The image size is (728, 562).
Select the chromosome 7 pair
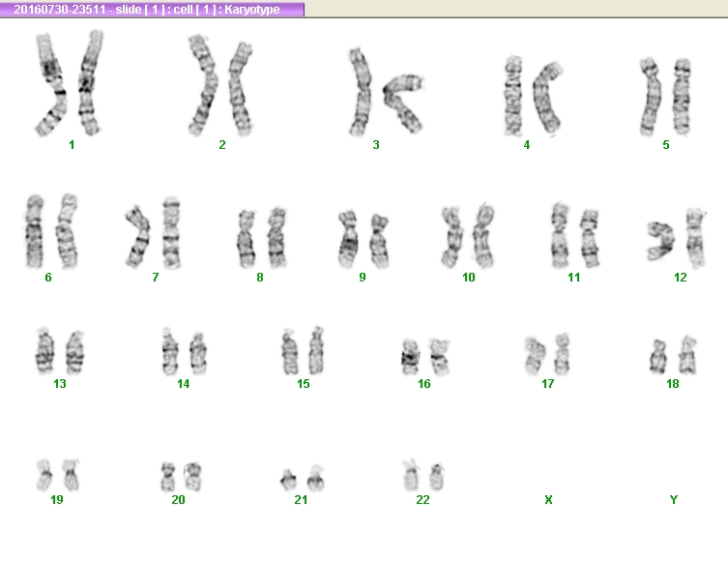click(153, 233)
